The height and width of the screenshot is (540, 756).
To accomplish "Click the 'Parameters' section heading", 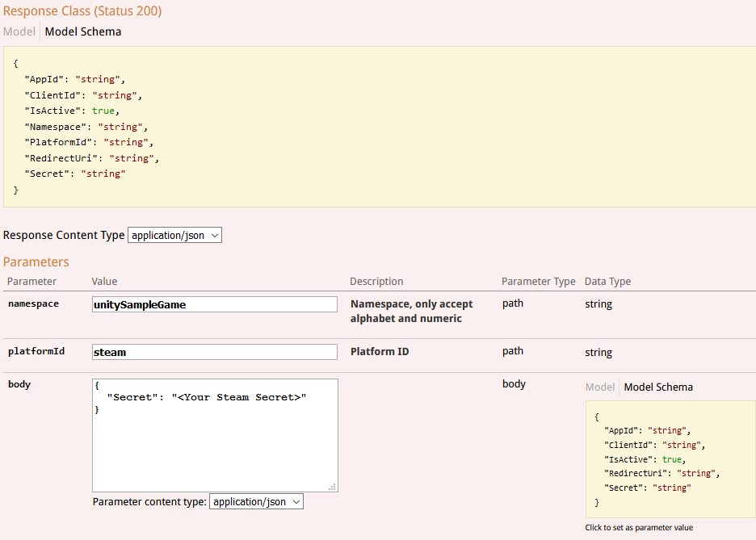I will click(36, 262).
